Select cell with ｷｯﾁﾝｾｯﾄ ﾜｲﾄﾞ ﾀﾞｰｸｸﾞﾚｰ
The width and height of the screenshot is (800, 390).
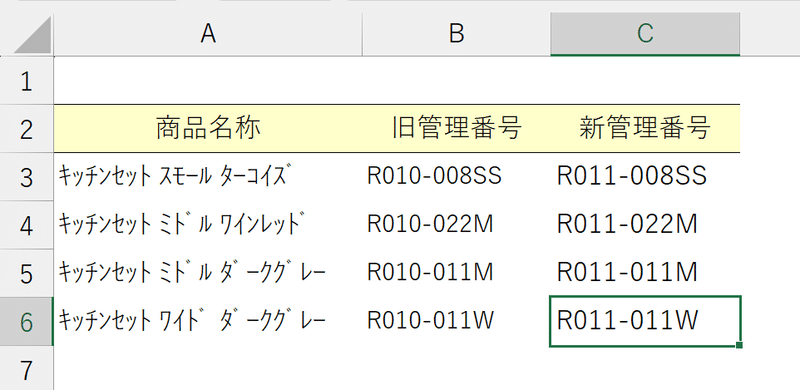tap(208, 321)
